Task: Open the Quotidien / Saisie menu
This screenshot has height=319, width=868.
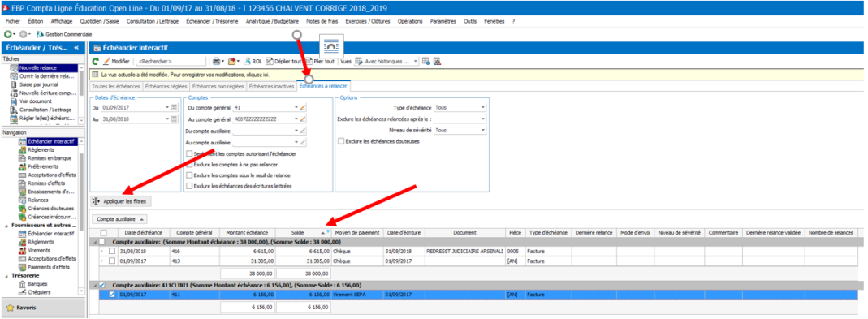Action: click(x=100, y=21)
